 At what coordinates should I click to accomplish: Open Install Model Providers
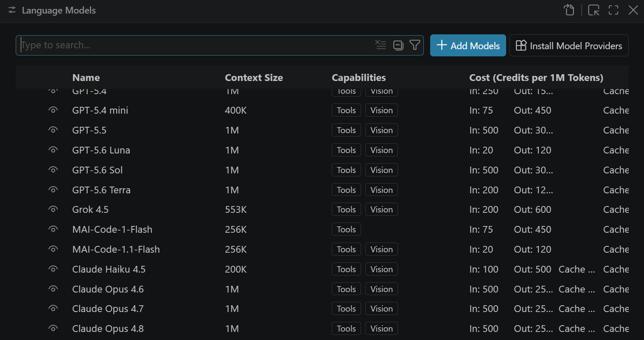[x=569, y=45]
